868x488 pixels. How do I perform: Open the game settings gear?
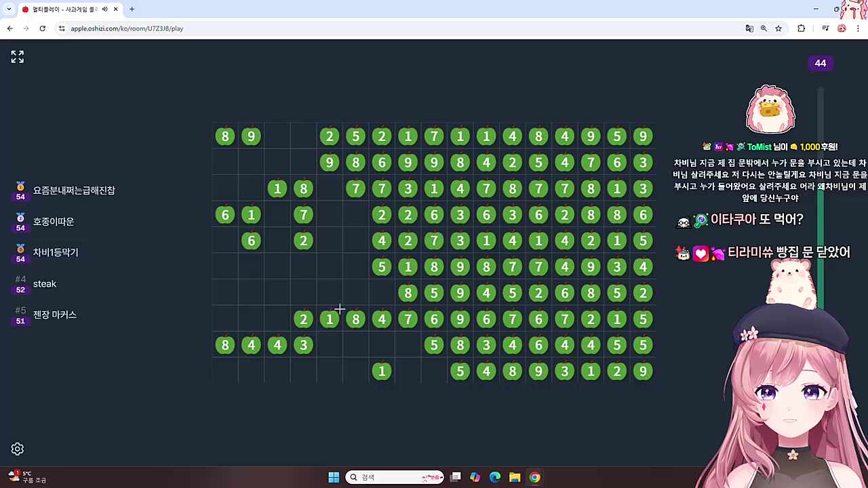(x=18, y=449)
